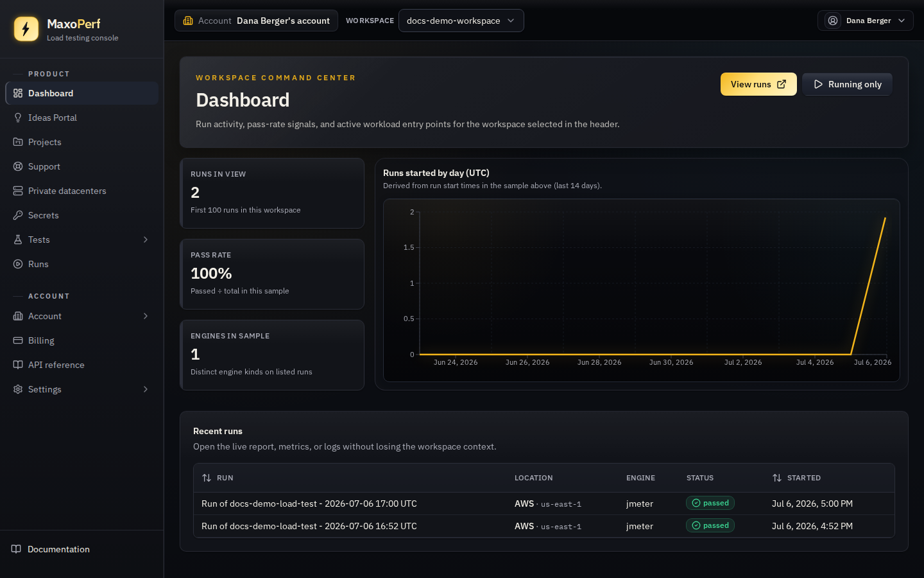Click the play icon on Running only
924x578 pixels.
[818, 84]
